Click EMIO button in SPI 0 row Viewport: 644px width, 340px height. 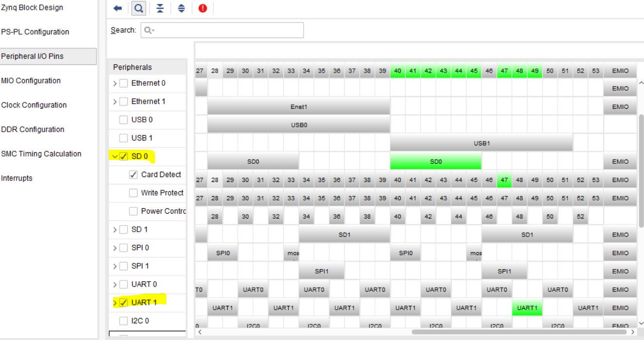pos(620,252)
